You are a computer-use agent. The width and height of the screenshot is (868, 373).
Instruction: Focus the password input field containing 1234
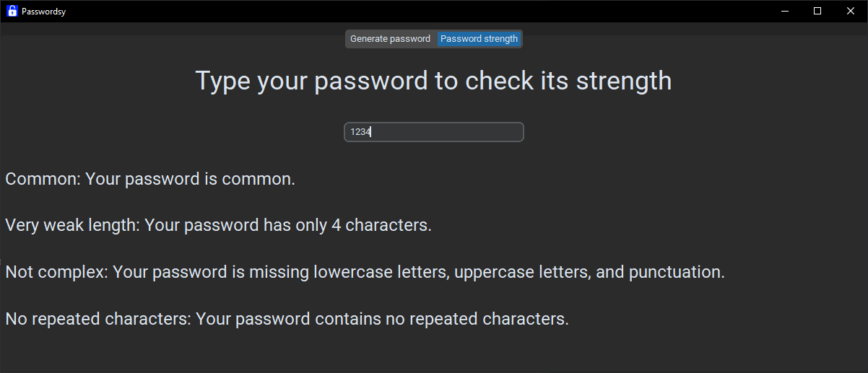click(433, 132)
